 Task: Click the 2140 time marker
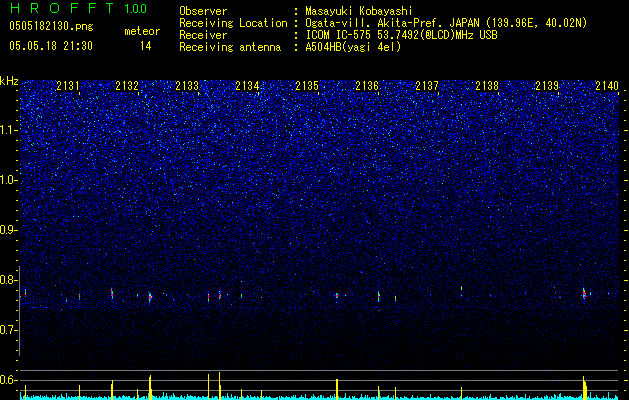coord(607,85)
